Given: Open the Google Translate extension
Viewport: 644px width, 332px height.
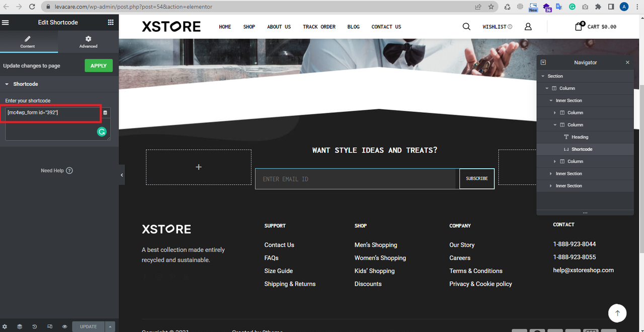Looking at the screenshot, I should click(559, 7).
